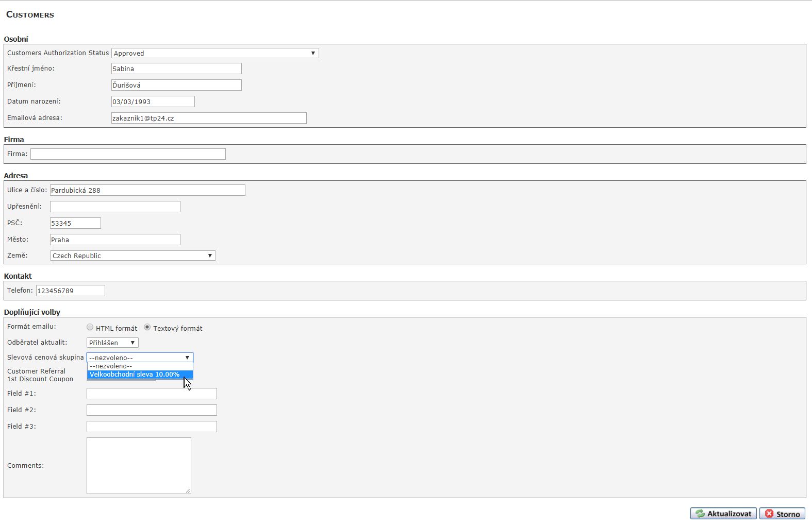Edit the Emailová adresa field
Image resolution: width=812 pixels, height=526 pixels.
[209, 118]
